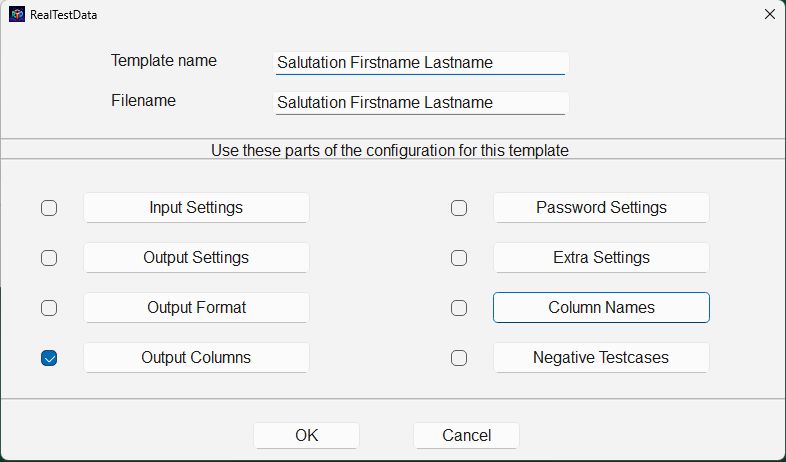The width and height of the screenshot is (786, 462).
Task: Click the RealTestData app icon in title bar
Action: [17, 15]
